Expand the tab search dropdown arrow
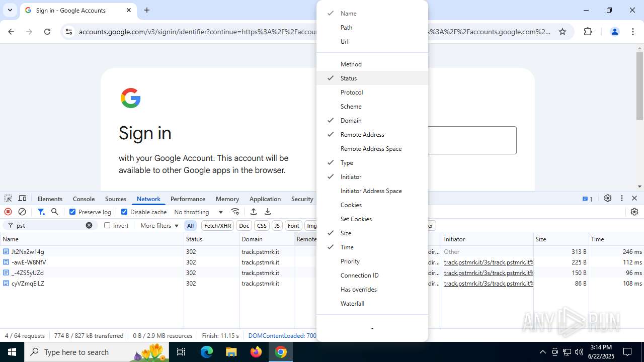The height and width of the screenshot is (362, 644). click(x=10, y=10)
